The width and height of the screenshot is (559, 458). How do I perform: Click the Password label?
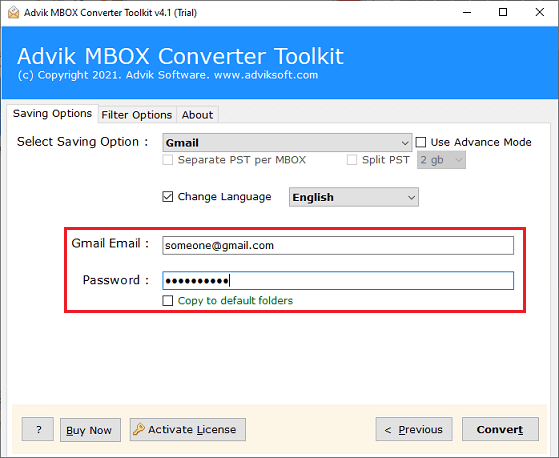tap(116, 280)
